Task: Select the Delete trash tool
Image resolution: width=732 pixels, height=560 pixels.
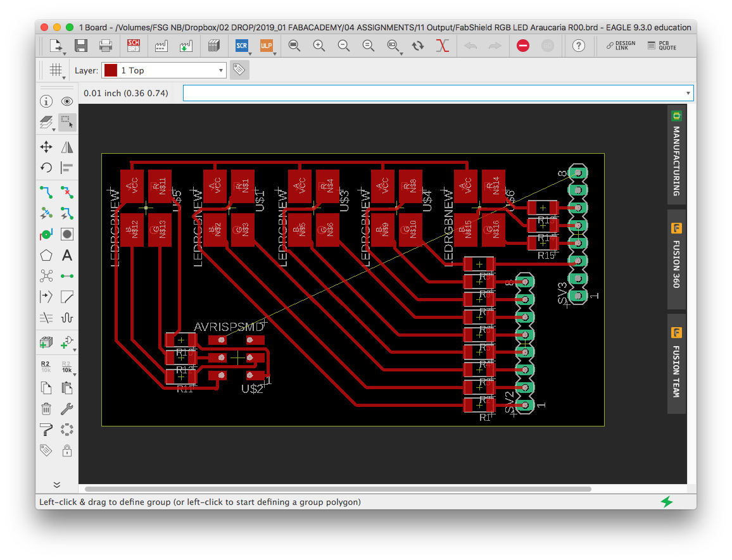Action: pyautogui.click(x=46, y=409)
